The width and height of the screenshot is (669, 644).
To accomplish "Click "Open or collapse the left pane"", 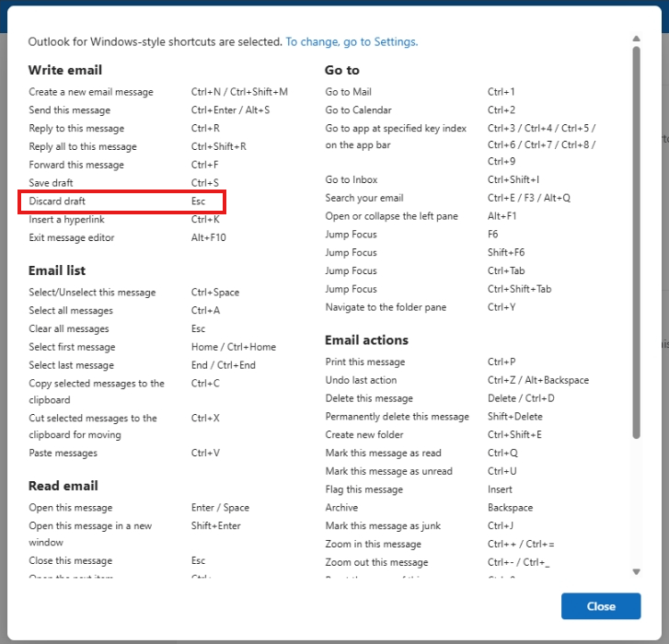I will pyautogui.click(x=391, y=216).
